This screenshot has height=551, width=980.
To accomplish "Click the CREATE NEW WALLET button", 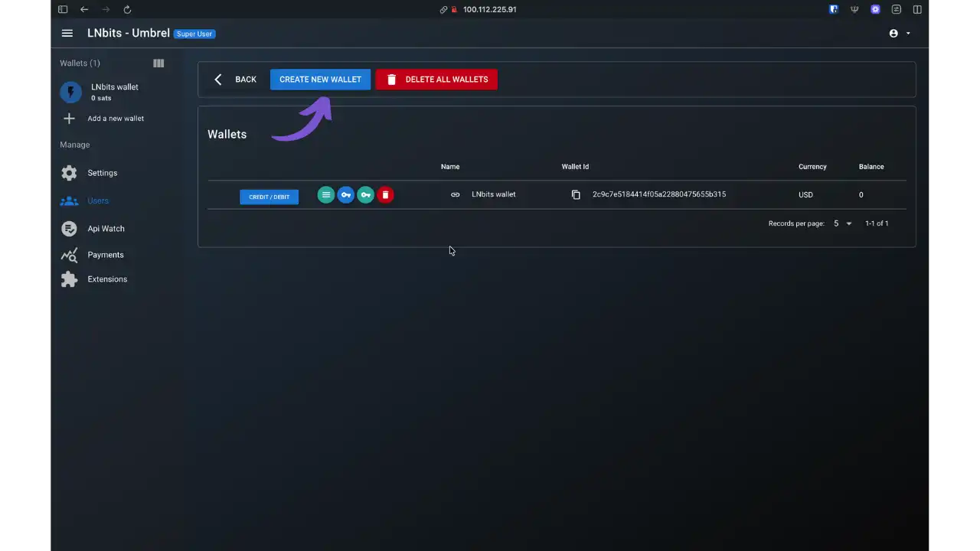I will (x=320, y=79).
